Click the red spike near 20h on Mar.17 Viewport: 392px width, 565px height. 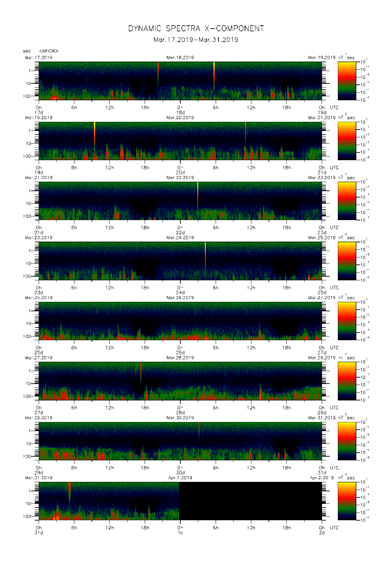[158, 75]
